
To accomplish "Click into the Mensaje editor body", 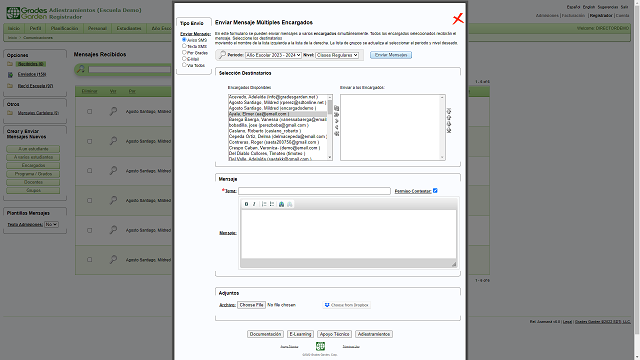I will [349, 234].
